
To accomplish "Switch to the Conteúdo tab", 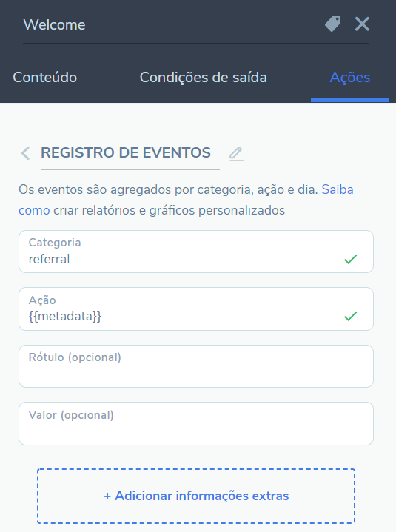I will 45,78.
